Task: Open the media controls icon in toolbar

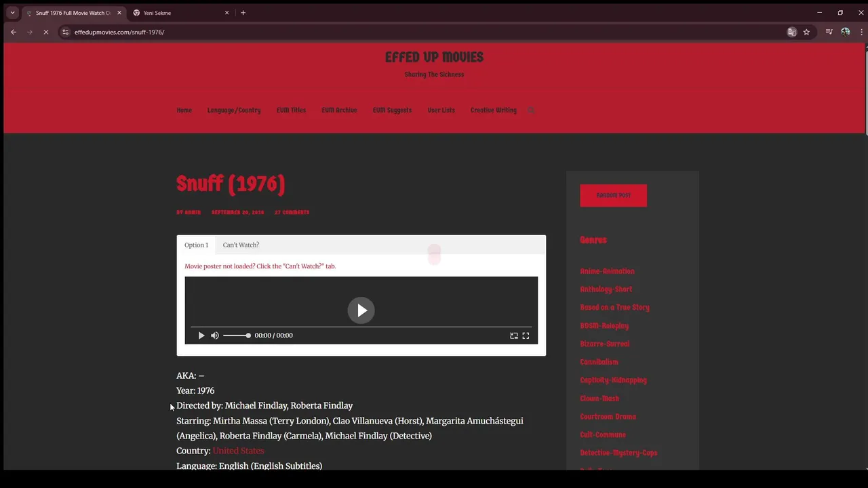Action: point(829,32)
